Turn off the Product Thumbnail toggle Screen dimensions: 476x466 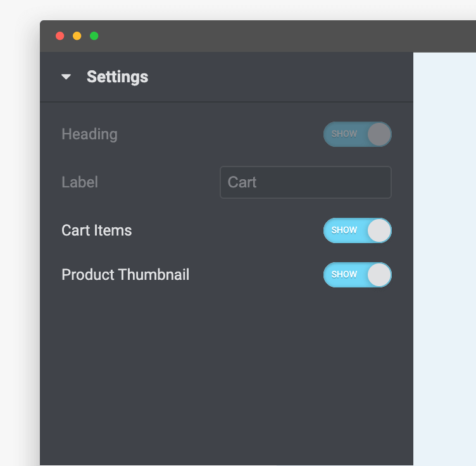coord(358,275)
